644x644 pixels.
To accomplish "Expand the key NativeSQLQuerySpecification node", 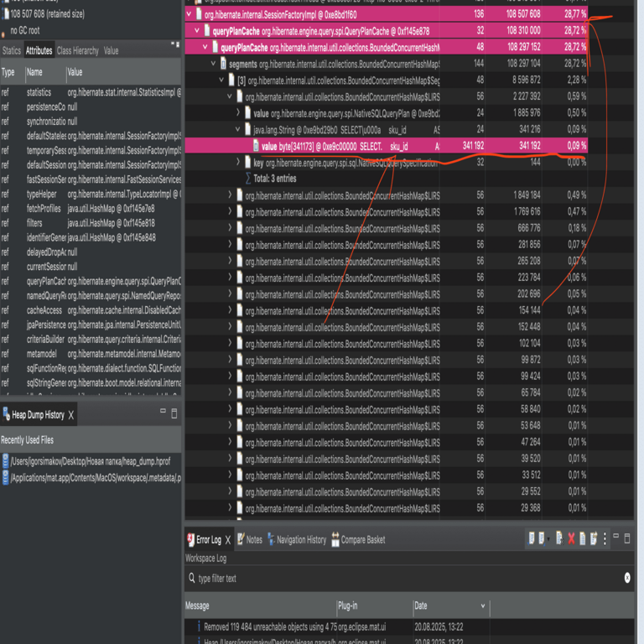I will point(237,163).
